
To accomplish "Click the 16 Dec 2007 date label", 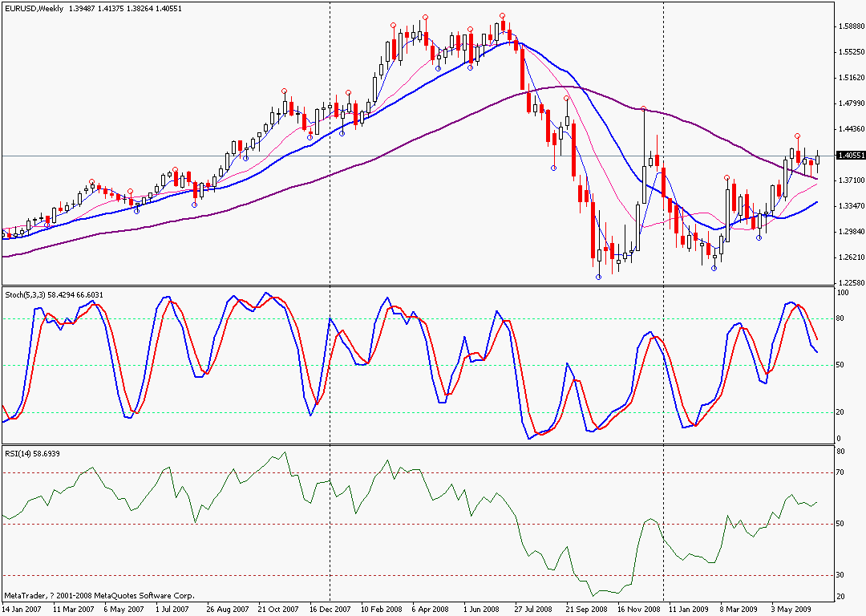I will coord(330,610).
